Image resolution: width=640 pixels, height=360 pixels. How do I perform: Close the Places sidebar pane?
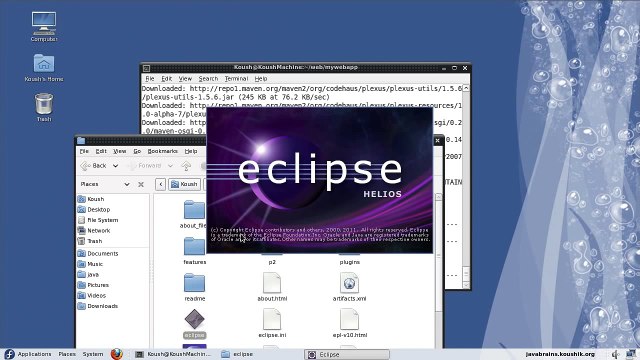point(141,184)
